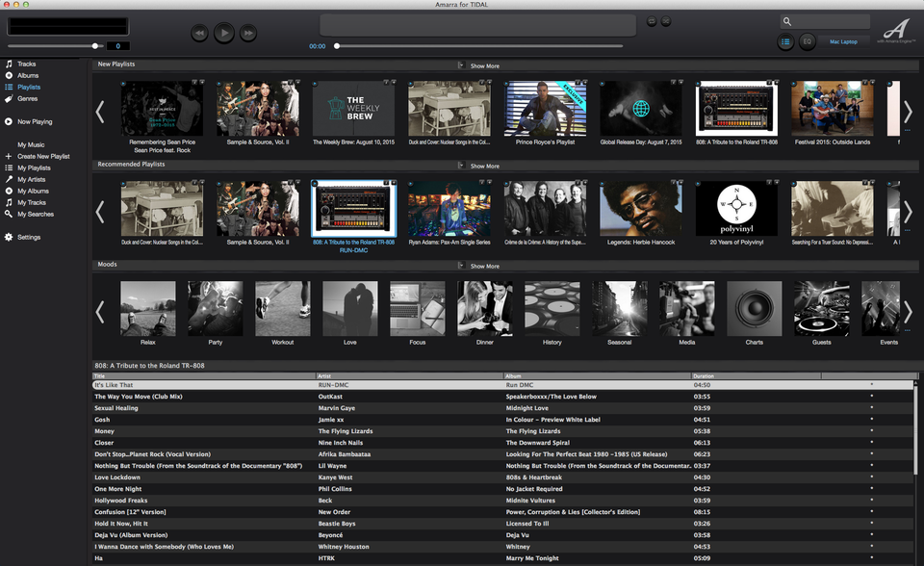Image resolution: width=924 pixels, height=566 pixels.
Task: Open My Artists in sidebar
Action: [x=31, y=179]
